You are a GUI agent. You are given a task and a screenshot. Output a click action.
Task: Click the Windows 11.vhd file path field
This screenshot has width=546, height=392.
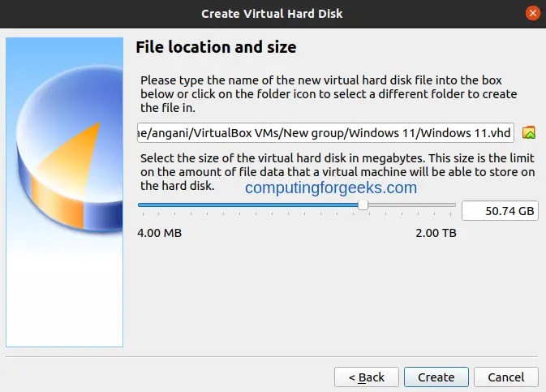pyautogui.click(x=325, y=132)
